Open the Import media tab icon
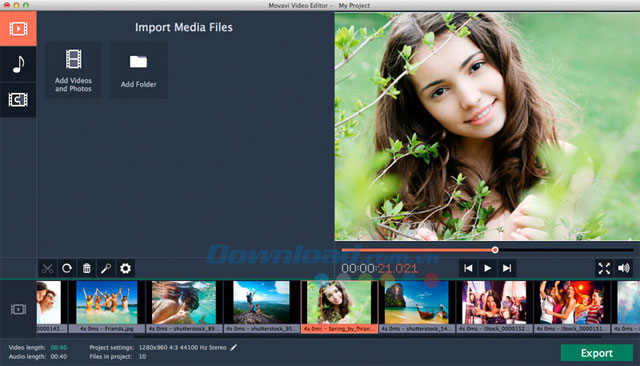Viewport: 640px width, 366px height. tap(18, 29)
